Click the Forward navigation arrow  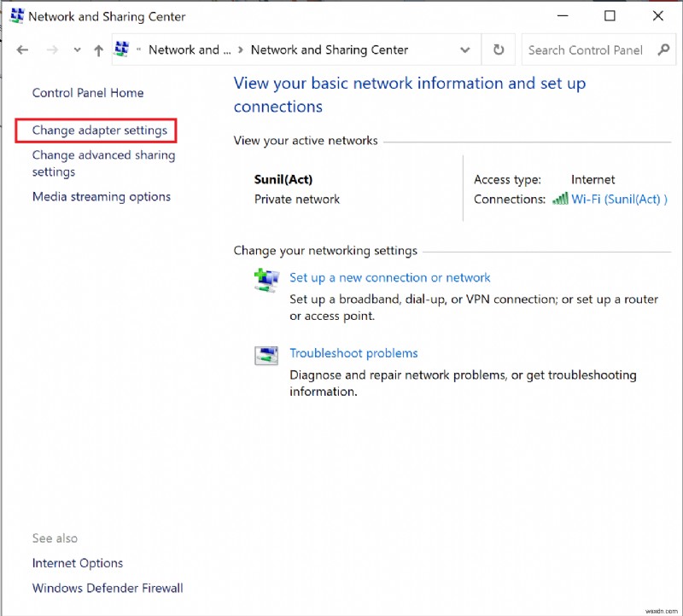tap(52, 50)
